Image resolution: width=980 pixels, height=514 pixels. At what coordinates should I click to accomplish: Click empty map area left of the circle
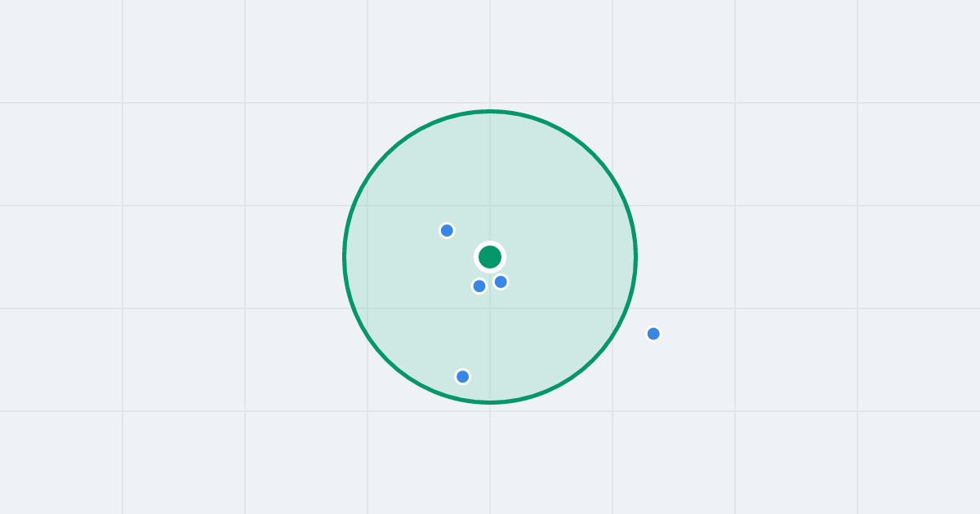(x=204, y=257)
